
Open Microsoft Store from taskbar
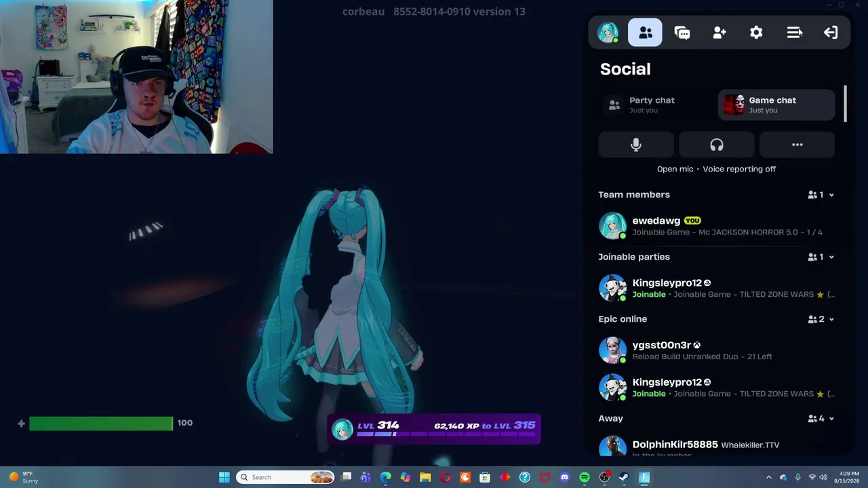tap(485, 477)
